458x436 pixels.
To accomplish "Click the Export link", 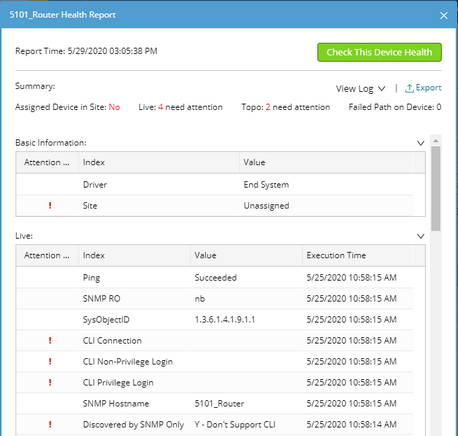I will (x=428, y=88).
